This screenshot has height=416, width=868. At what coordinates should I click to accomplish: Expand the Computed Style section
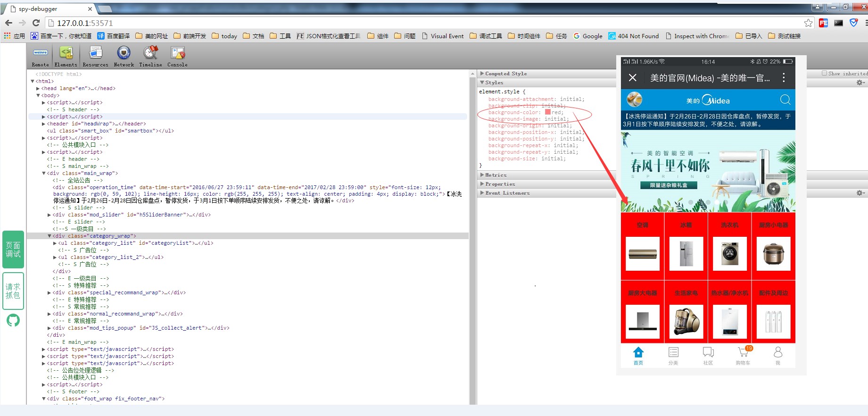(506, 74)
